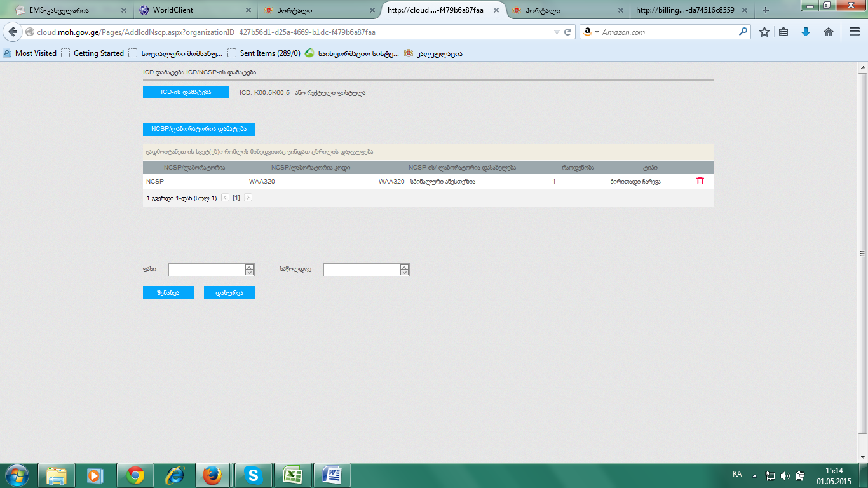The image size is (868, 488).
Task: Open the Firefox bookmark star icon
Action: [764, 32]
